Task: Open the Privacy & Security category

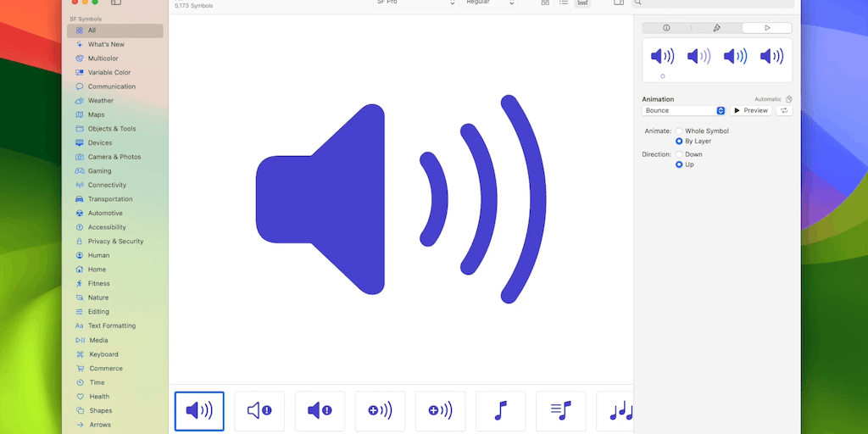Action: click(115, 242)
